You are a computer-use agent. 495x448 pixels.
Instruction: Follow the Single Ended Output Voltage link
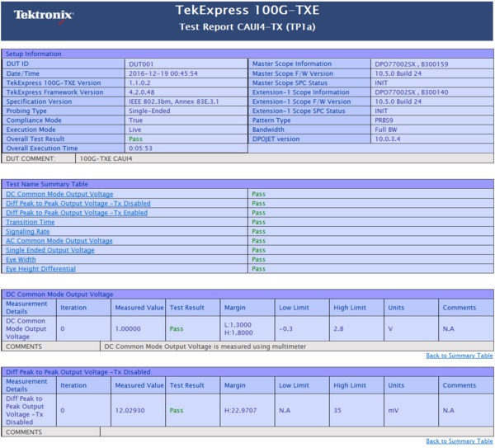pos(50,250)
